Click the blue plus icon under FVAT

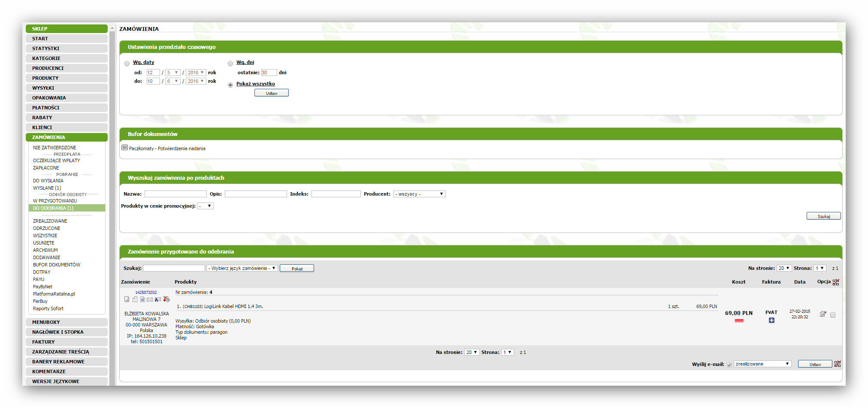(x=771, y=320)
